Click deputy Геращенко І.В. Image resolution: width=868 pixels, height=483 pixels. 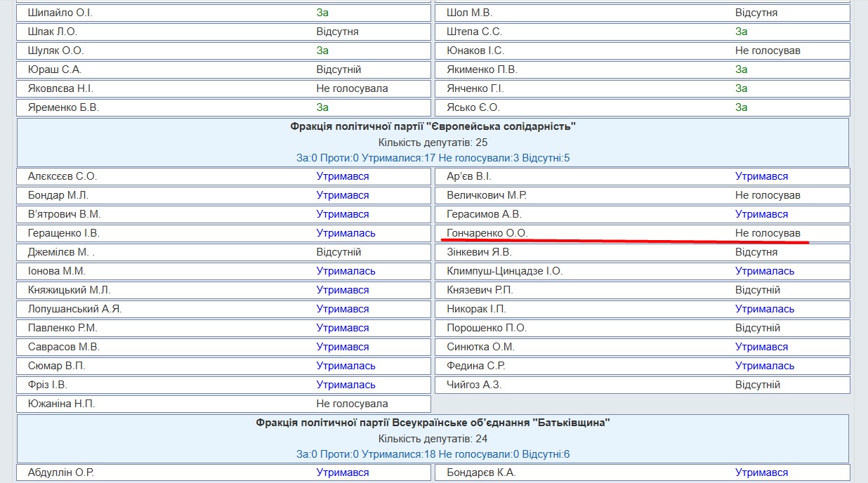63,233
